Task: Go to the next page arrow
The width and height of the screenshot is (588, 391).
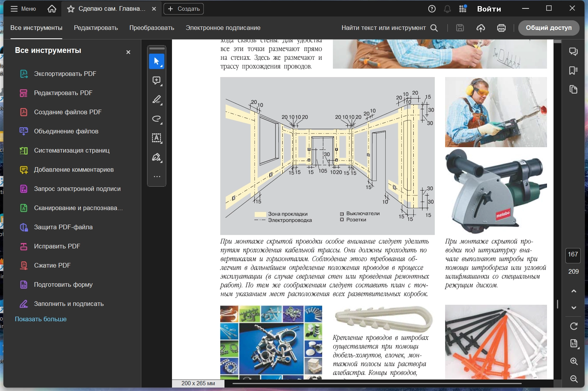Action: tap(573, 308)
